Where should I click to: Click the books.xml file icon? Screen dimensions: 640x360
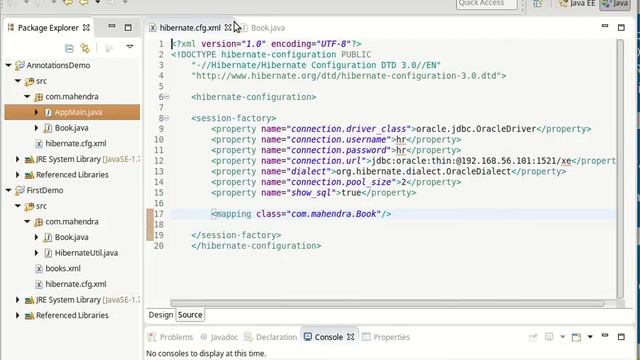(39, 269)
